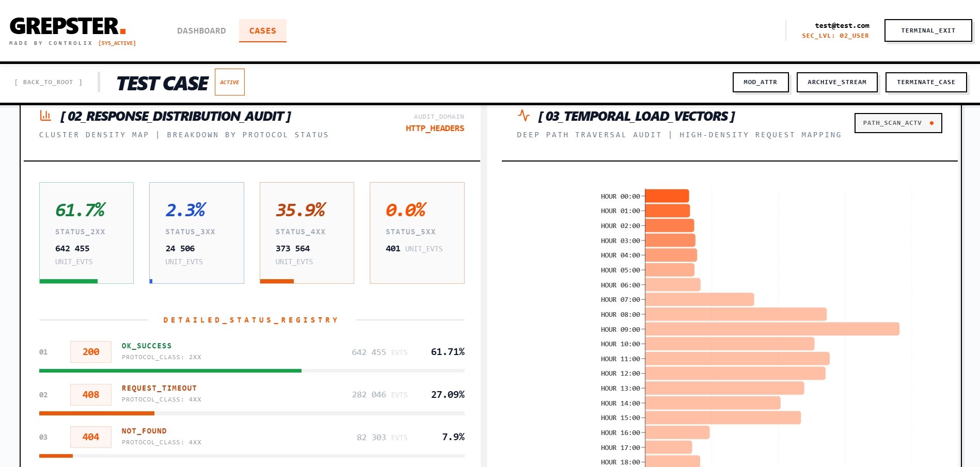Click the green OK_SUCCESS progress bar
980x467 pixels.
pyautogui.click(x=170, y=371)
